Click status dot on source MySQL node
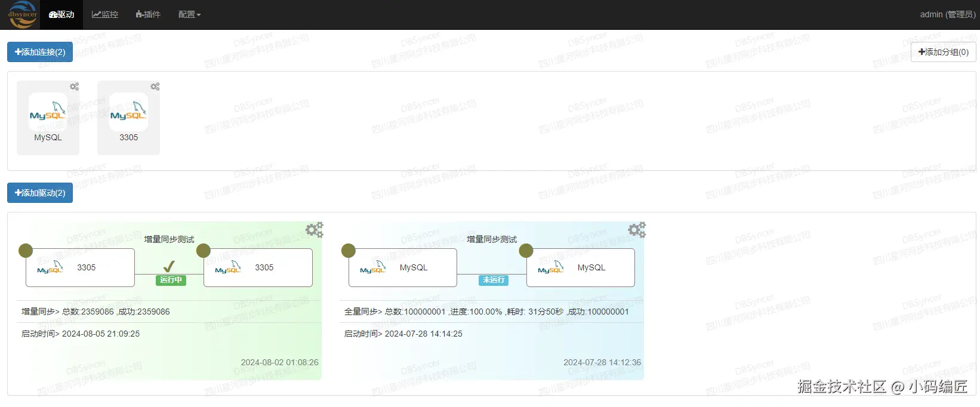Viewport: 980px width, 407px height. coord(349,251)
